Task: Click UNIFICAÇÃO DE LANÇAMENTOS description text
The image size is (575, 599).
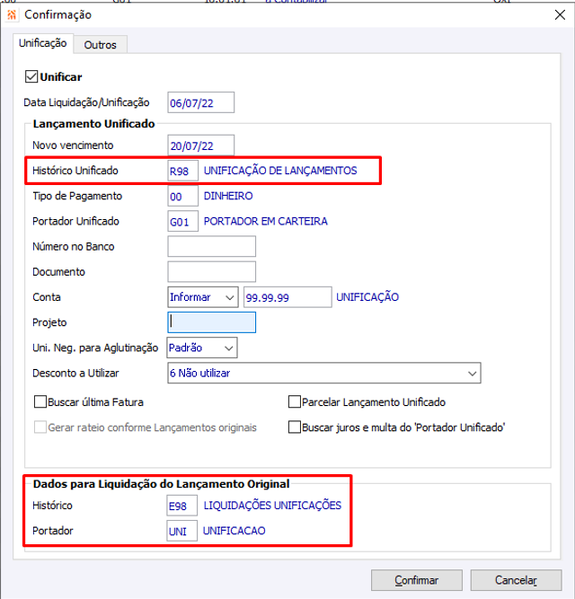Action: click(280, 170)
